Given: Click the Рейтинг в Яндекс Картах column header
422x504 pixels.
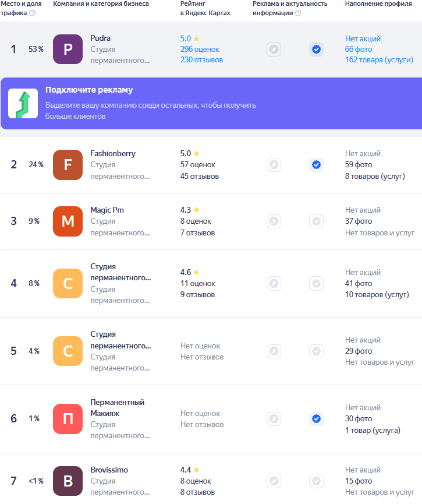Looking at the screenshot, I should [205, 8].
